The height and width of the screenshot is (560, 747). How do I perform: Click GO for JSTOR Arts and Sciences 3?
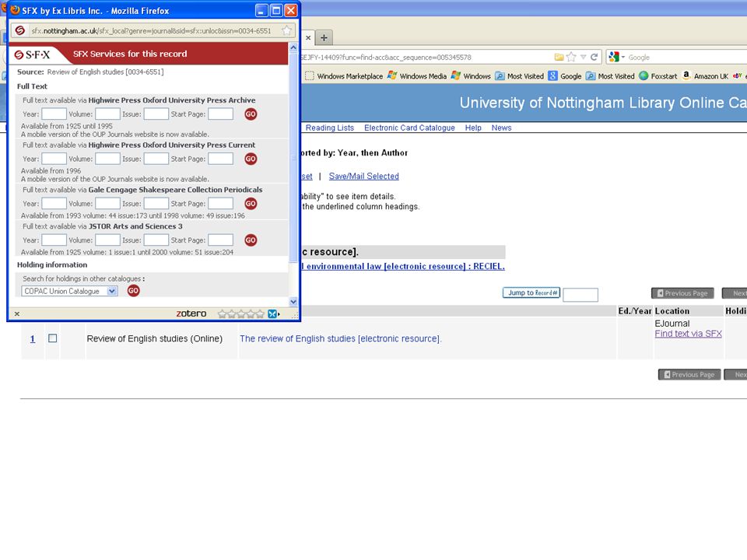(x=251, y=240)
